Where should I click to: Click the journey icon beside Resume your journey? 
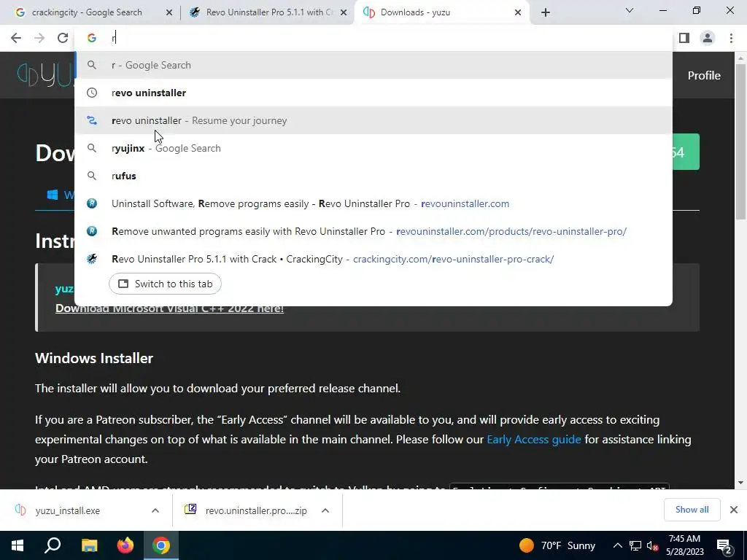(92, 120)
